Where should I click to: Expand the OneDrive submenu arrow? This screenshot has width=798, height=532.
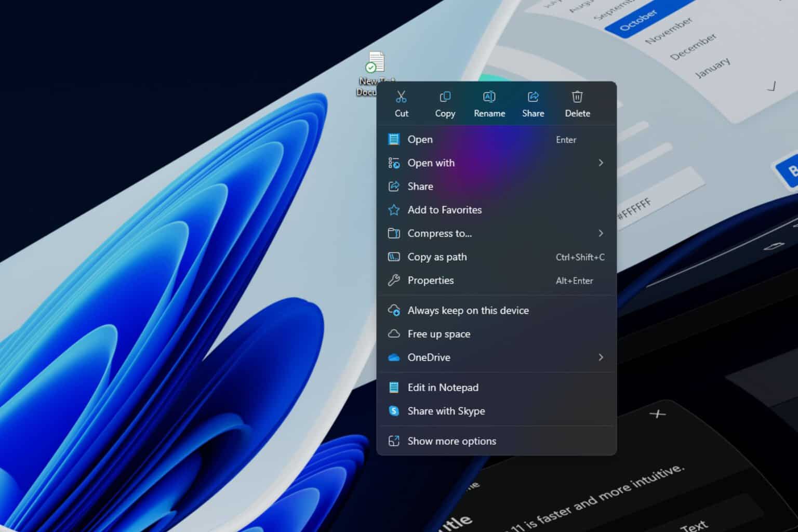click(601, 357)
